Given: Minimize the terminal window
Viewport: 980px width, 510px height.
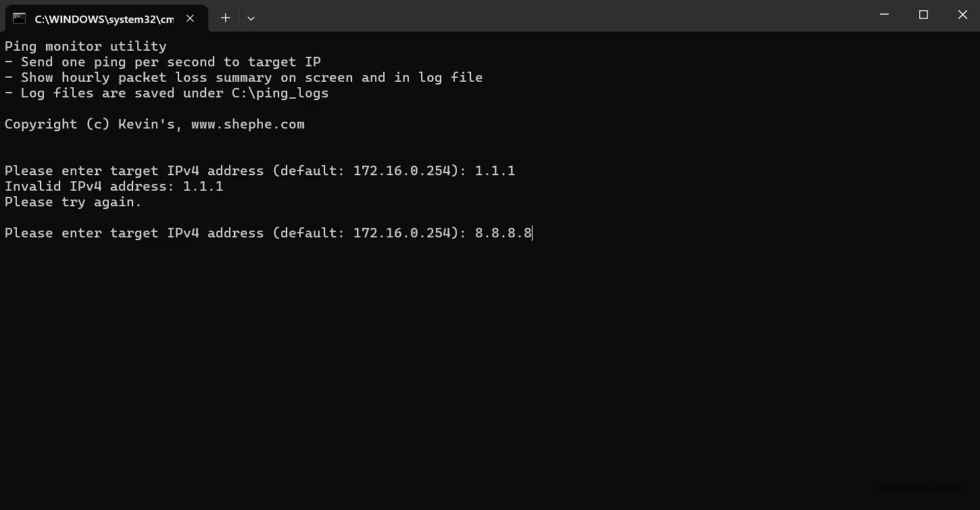Looking at the screenshot, I should [884, 15].
